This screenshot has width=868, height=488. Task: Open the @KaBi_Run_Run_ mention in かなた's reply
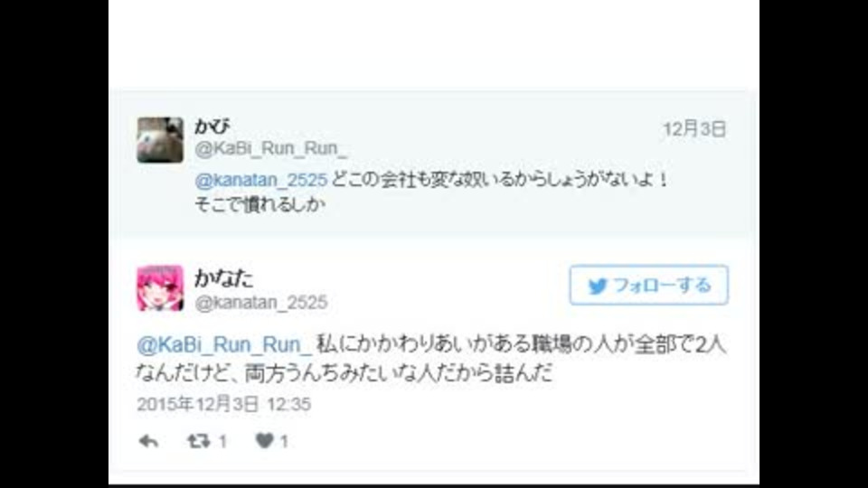point(225,344)
